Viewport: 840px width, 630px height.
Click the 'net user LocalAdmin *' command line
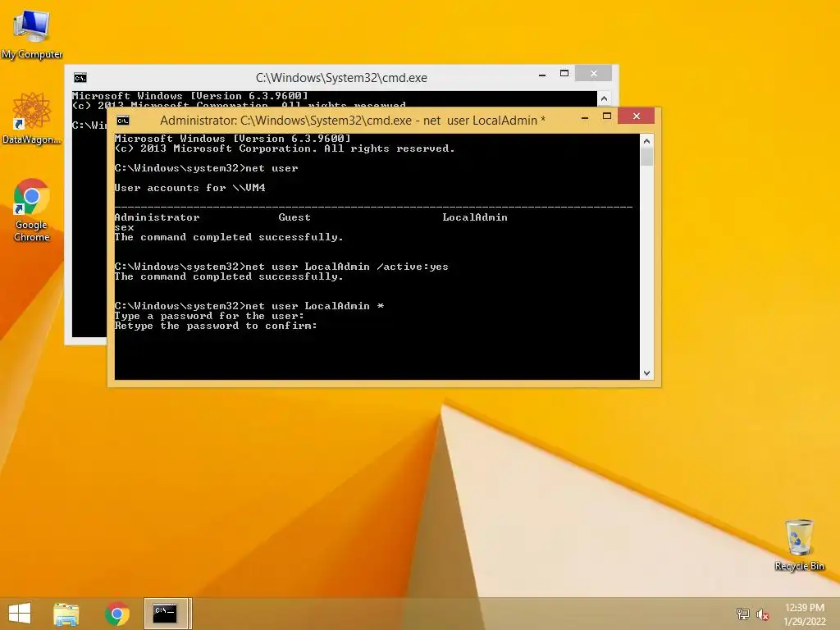coord(249,306)
